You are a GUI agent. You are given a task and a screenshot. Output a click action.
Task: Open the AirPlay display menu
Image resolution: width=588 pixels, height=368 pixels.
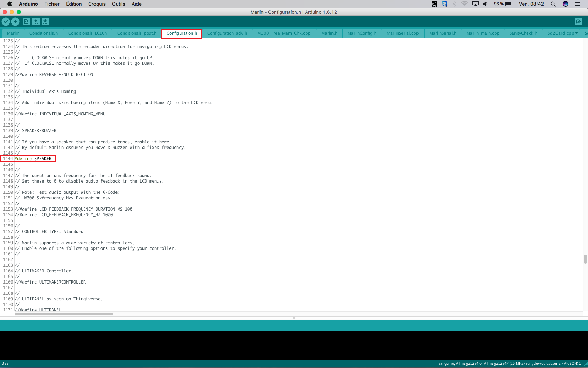tap(475, 4)
